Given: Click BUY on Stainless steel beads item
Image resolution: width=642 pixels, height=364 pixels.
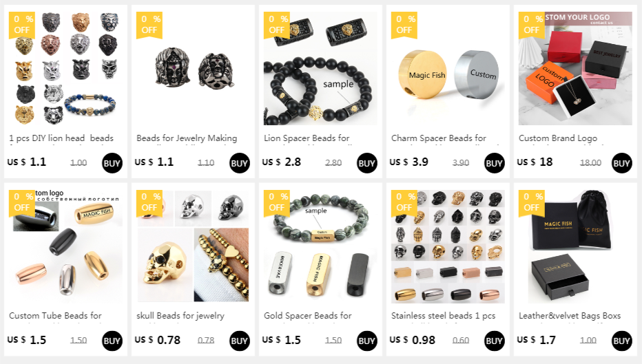Looking at the screenshot, I should 494,341.
